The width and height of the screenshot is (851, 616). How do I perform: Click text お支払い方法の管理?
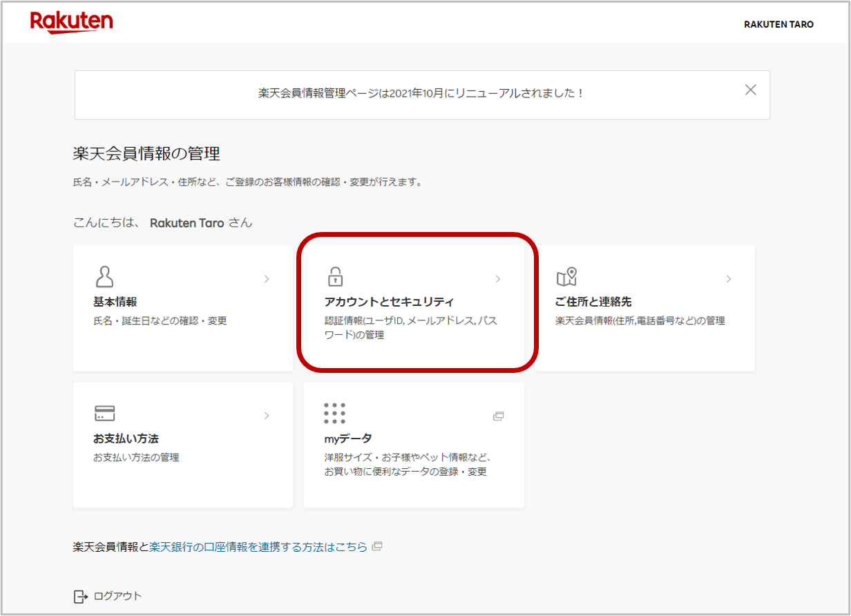pyautogui.click(x=136, y=457)
